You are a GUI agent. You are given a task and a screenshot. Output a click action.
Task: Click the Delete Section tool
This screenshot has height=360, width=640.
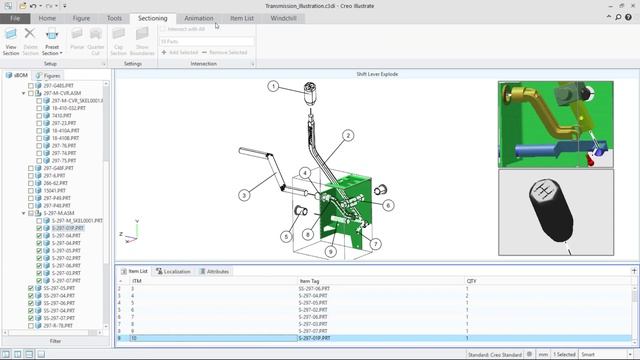30,42
